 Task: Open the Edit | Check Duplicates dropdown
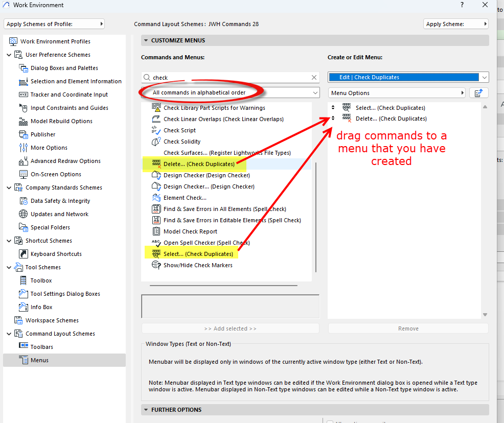click(x=408, y=77)
